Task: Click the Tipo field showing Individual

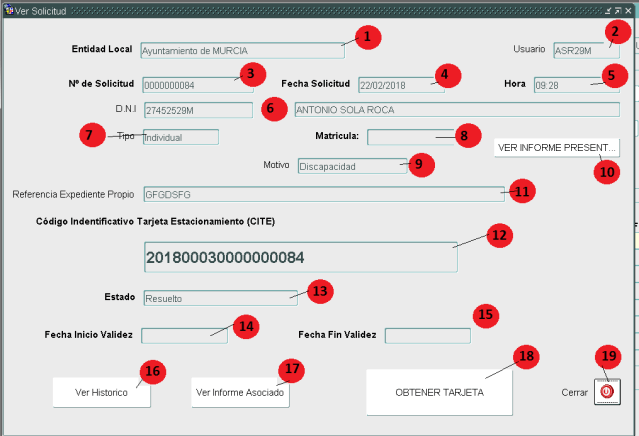Action: (178, 137)
